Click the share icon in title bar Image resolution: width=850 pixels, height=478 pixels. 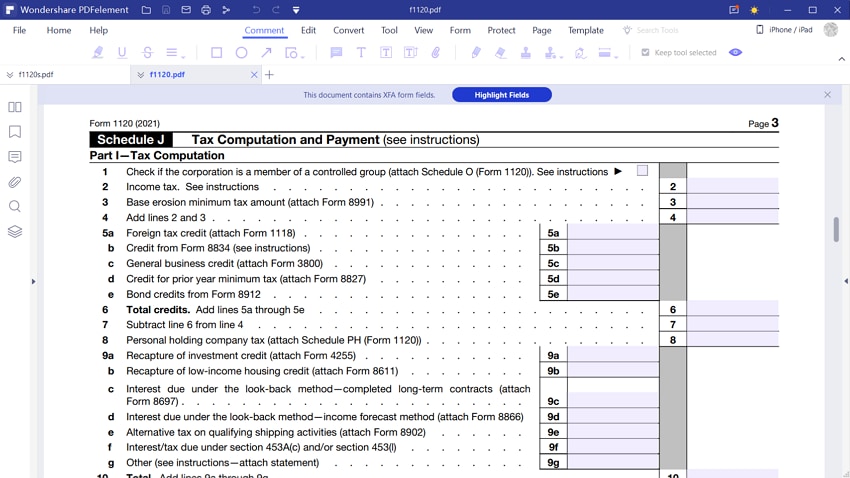[226, 10]
